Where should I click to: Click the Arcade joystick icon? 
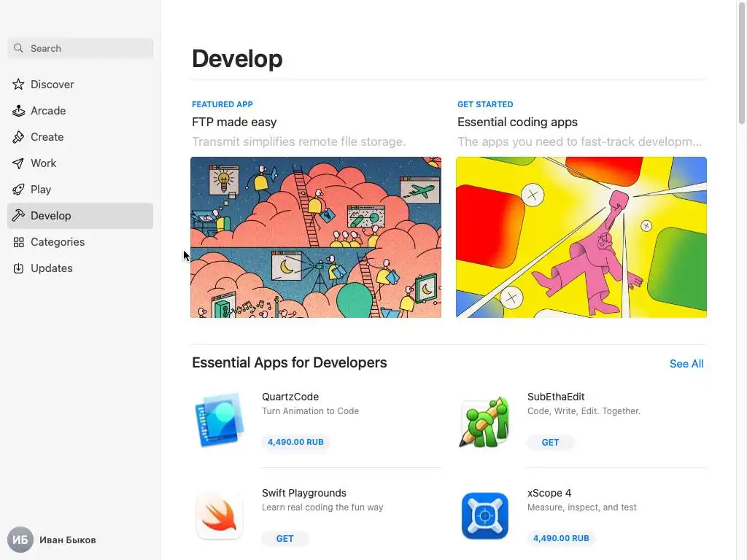(x=18, y=111)
